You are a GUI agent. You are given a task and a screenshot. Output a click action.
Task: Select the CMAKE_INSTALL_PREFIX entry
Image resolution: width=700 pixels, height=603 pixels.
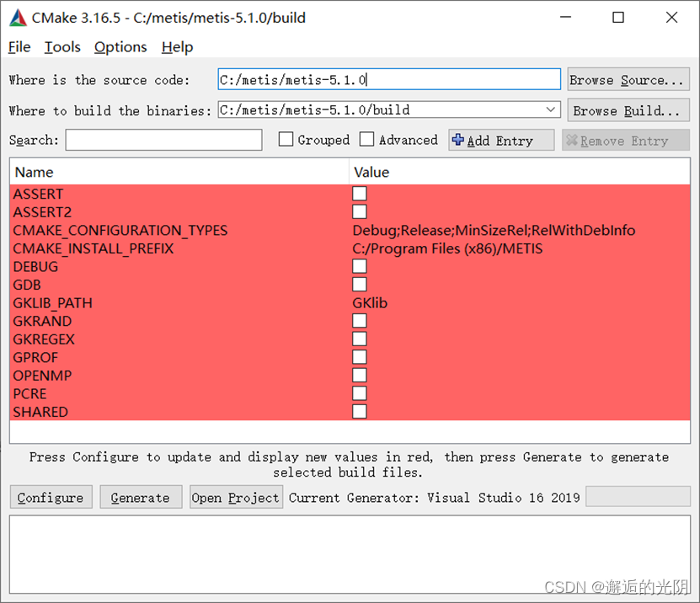(x=94, y=248)
